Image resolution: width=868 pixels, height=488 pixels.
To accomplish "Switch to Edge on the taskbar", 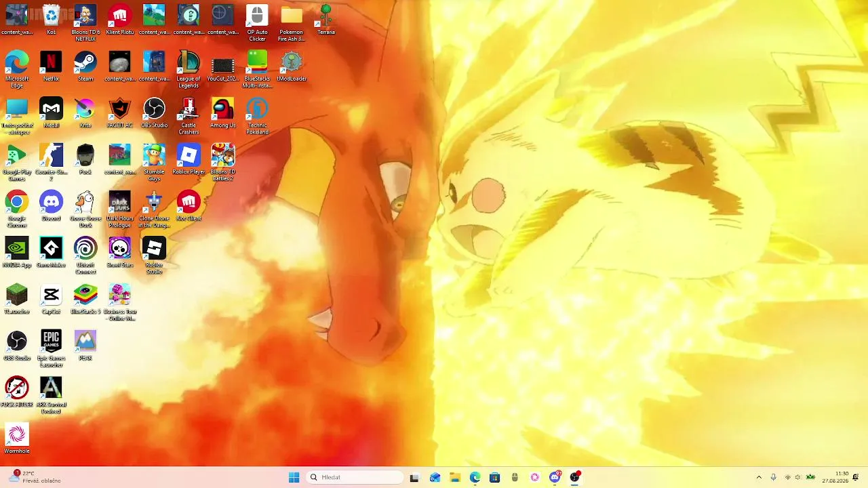I will [x=475, y=478].
